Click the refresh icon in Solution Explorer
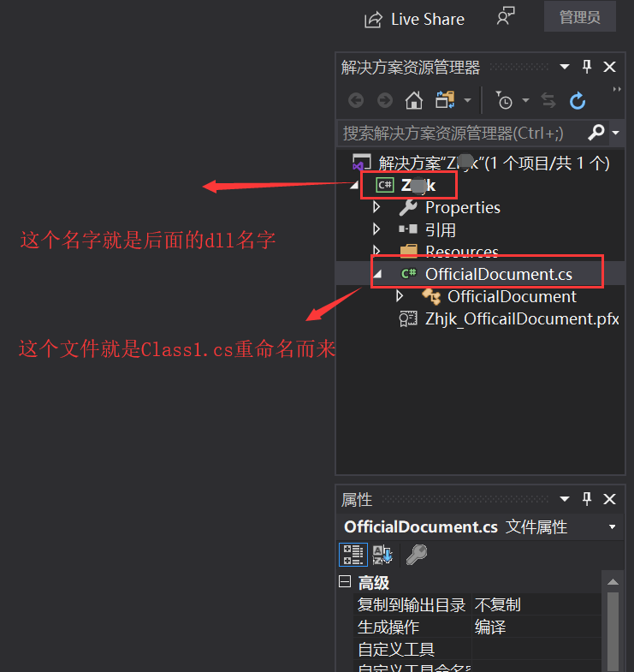The image size is (634, 672). [x=577, y=101]
